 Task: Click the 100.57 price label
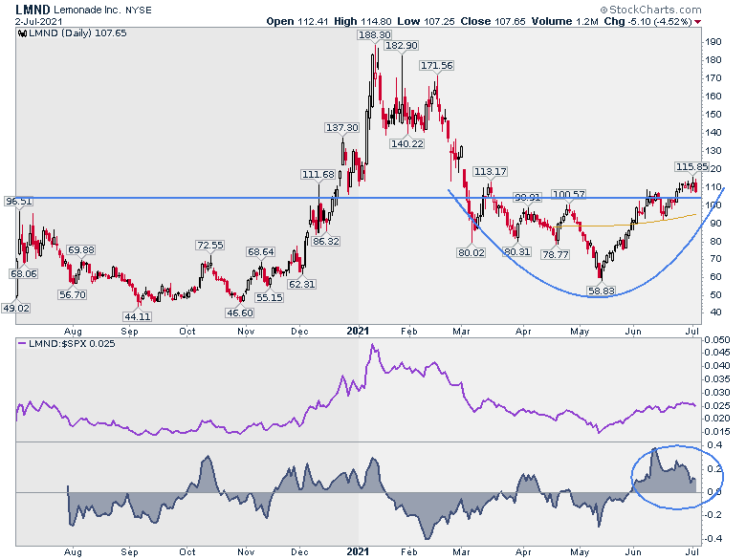coord(568,194)
